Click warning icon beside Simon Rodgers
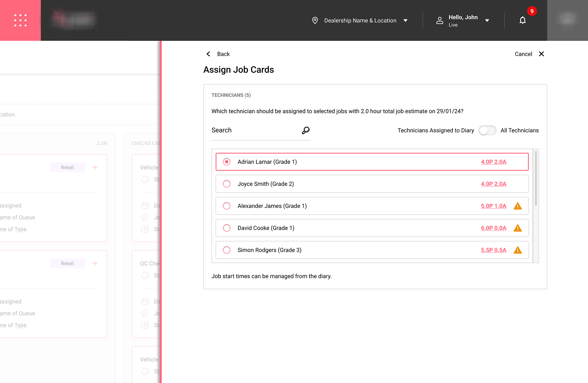 click(517, 250)
